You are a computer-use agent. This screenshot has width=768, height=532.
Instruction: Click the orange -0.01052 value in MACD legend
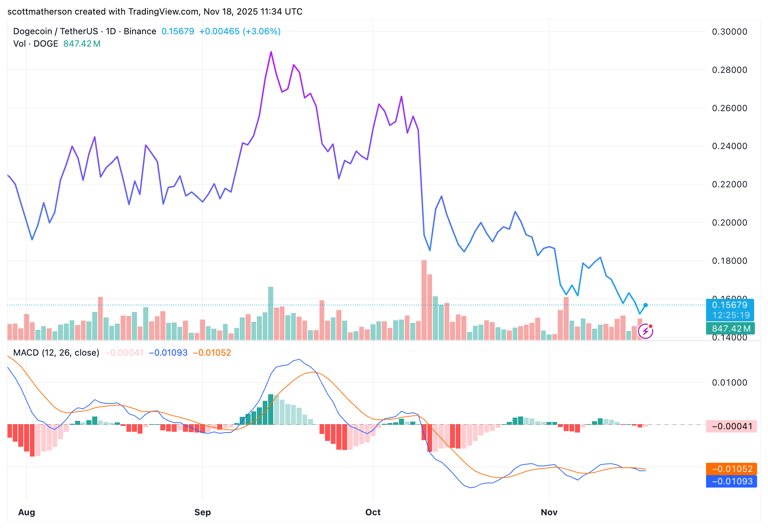(x=212, y=353)
